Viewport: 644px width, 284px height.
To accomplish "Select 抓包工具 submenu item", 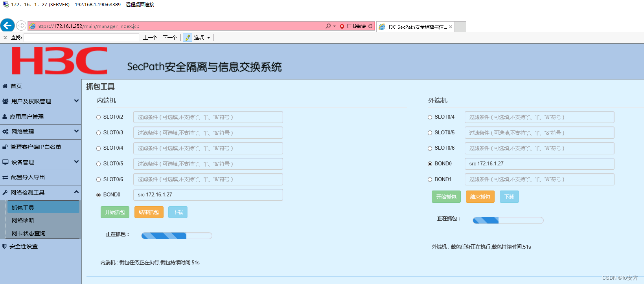I will 43,207.
